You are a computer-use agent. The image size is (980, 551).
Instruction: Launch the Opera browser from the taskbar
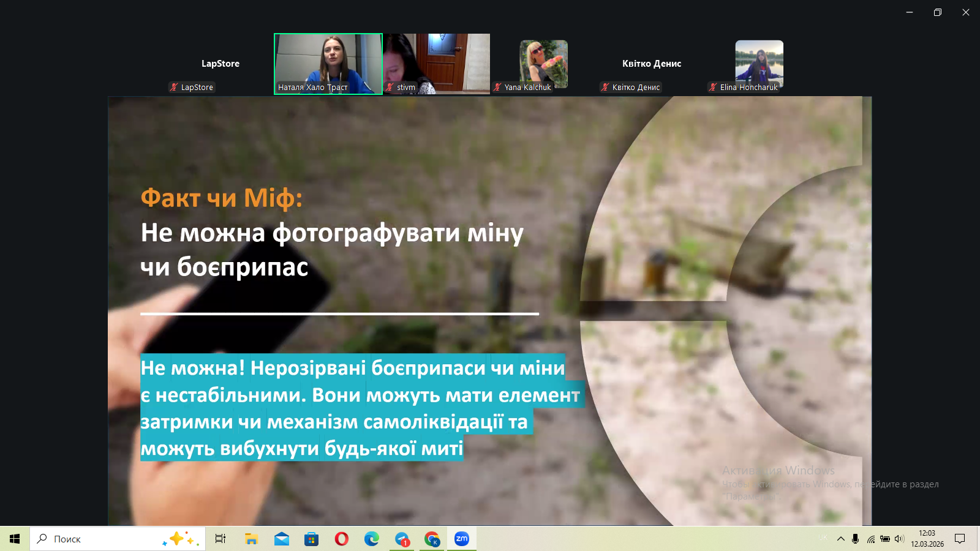342,539
